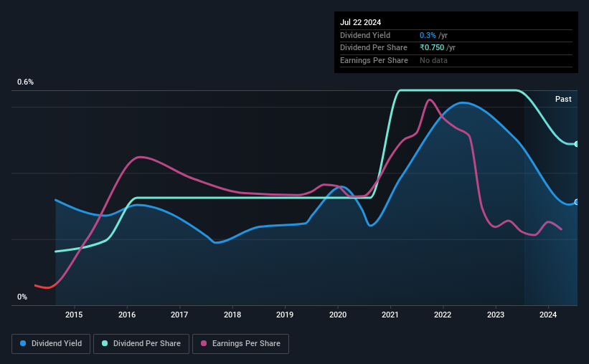Click the 2019 x-axis label
589x364 pixels.
pyautogui.click(x=285, y=315)
